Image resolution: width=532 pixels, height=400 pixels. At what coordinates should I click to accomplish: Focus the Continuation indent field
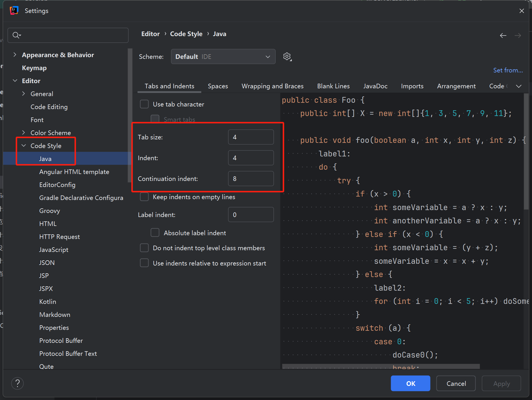[251, 179]
